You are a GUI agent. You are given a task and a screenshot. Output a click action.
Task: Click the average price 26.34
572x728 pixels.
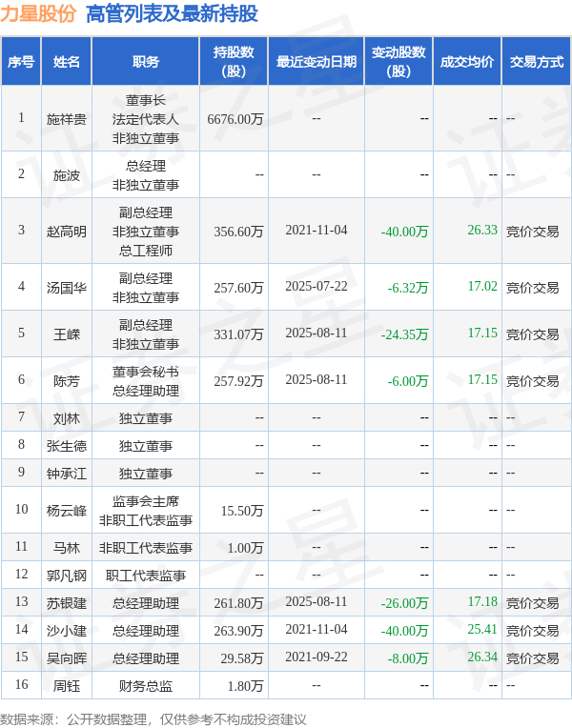coord(482,657)
